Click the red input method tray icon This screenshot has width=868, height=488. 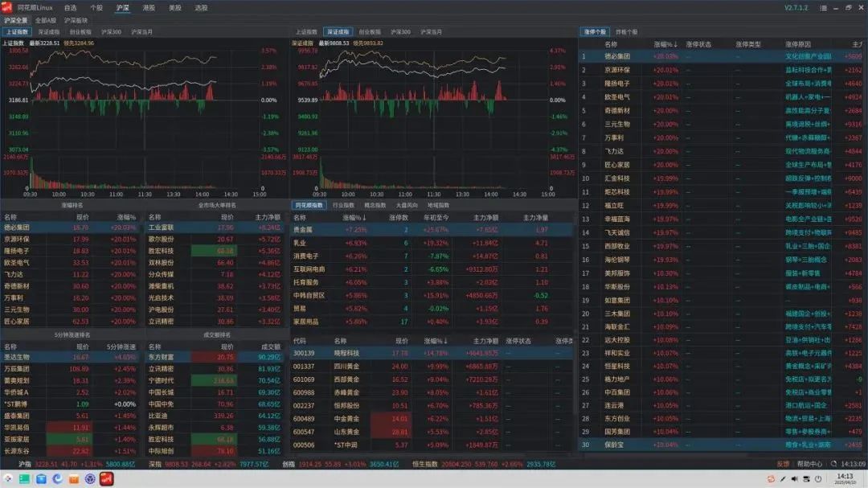click(x=771, y=479)
